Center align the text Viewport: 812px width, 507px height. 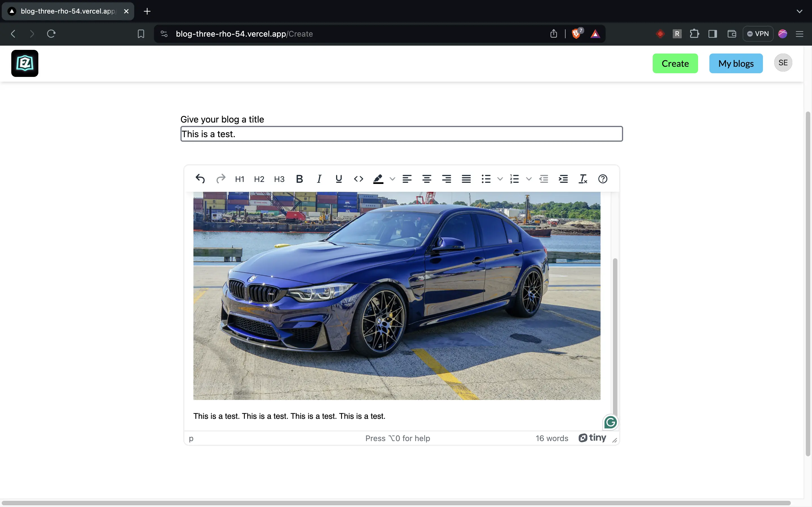click(427, 179)
